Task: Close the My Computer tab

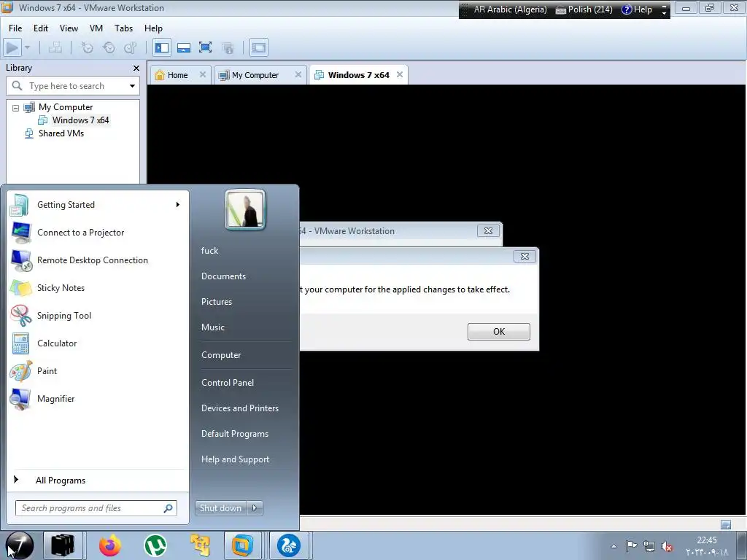Action: (x=298, y=75)
